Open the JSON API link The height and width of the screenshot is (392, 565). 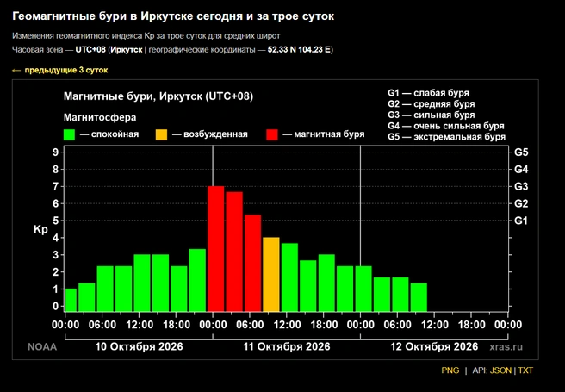click(x=500, y=370)
